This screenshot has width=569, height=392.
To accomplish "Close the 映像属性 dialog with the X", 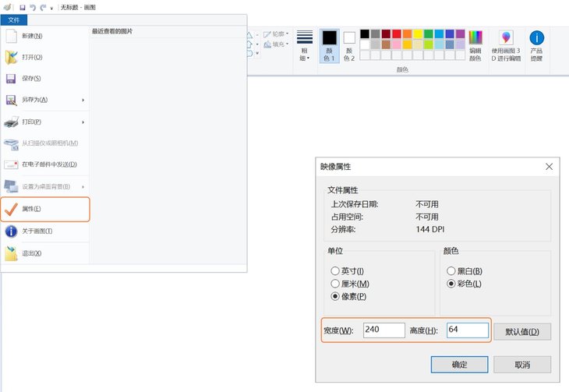I will tap(549, 166).
